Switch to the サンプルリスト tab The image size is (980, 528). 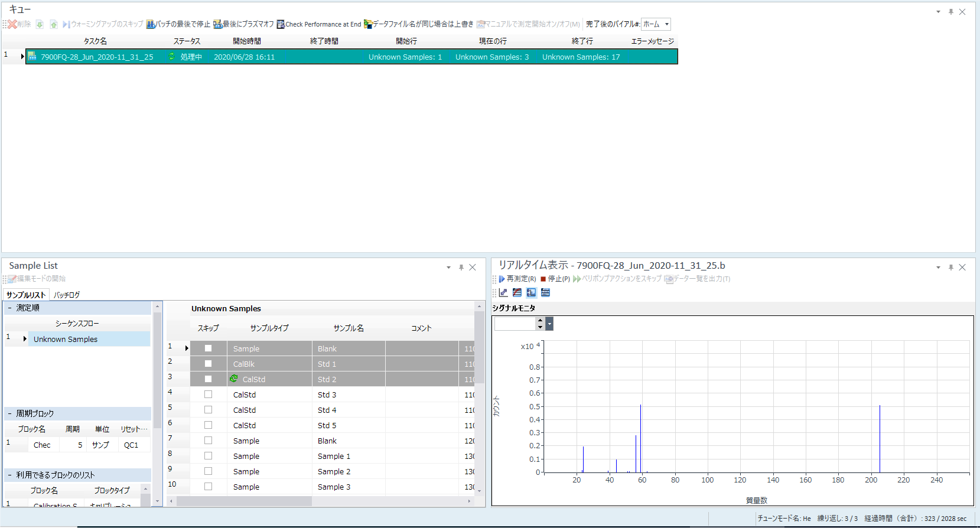(x=26, y=295)
